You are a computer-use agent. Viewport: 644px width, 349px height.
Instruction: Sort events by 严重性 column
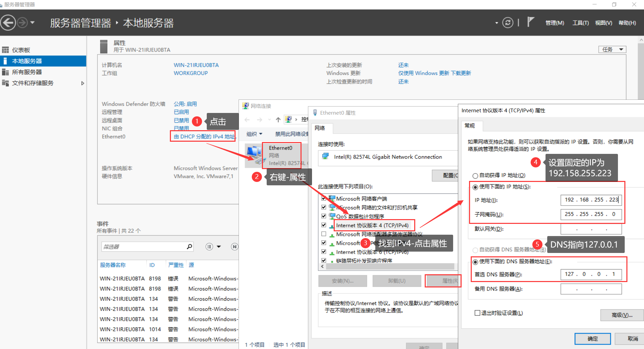(176, 265)
